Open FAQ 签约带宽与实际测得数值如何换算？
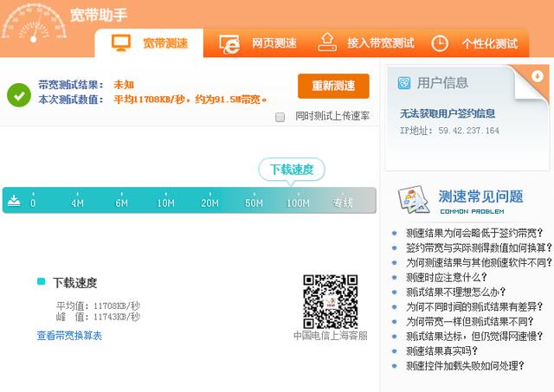554x392 pixels. tap(479, 247)
